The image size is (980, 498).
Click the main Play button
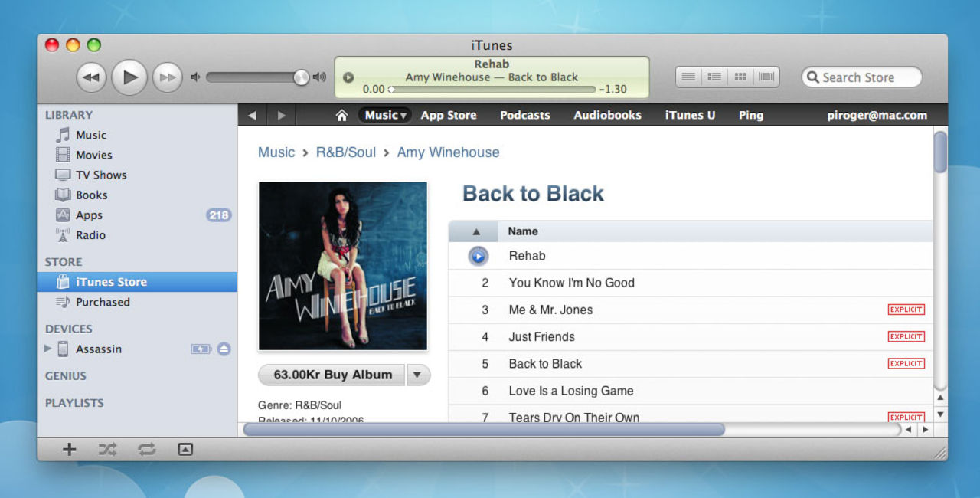coord(129,77)
